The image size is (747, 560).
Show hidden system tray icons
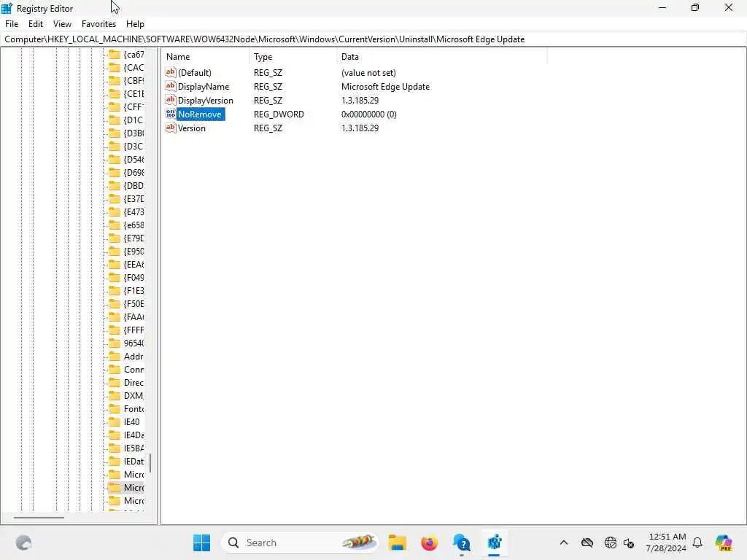tap(564, 542)
